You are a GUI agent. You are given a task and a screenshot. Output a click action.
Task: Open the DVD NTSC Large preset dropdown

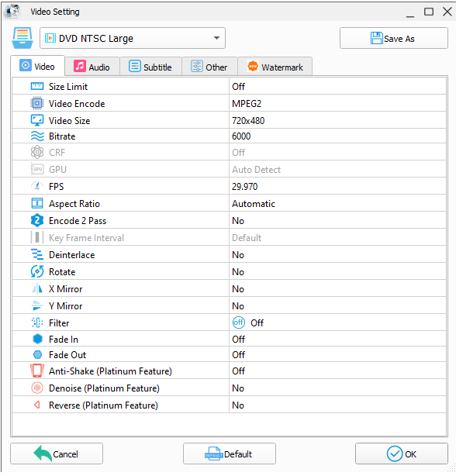pyautogui.click(x=133, y=38)
